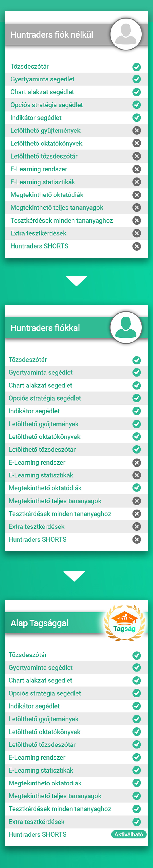Click the Aktiválható button beside Huntraders SHORTS
This screenshot has height=868, width=153.
[129, 834]
